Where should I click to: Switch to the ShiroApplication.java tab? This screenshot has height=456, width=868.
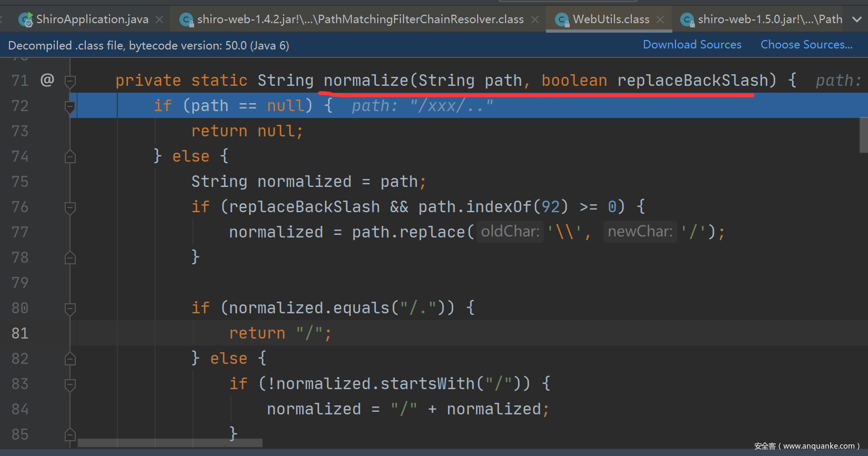[x=92, y=19]
